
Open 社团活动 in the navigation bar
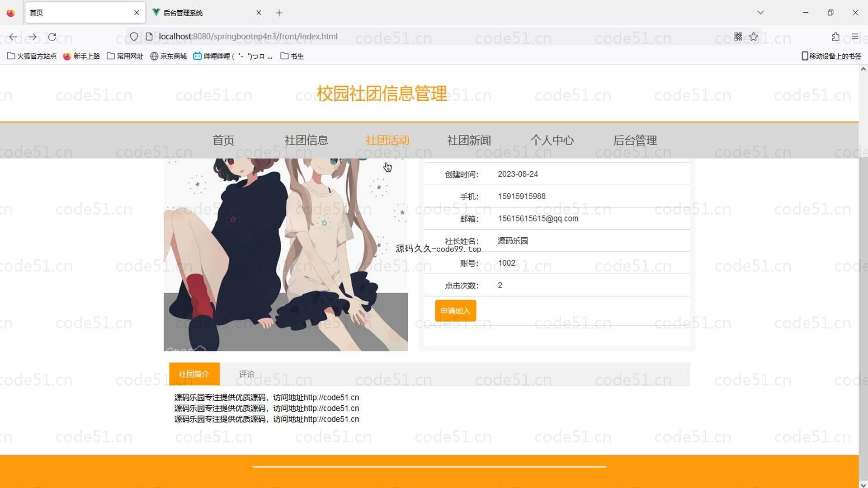[387, 140]
